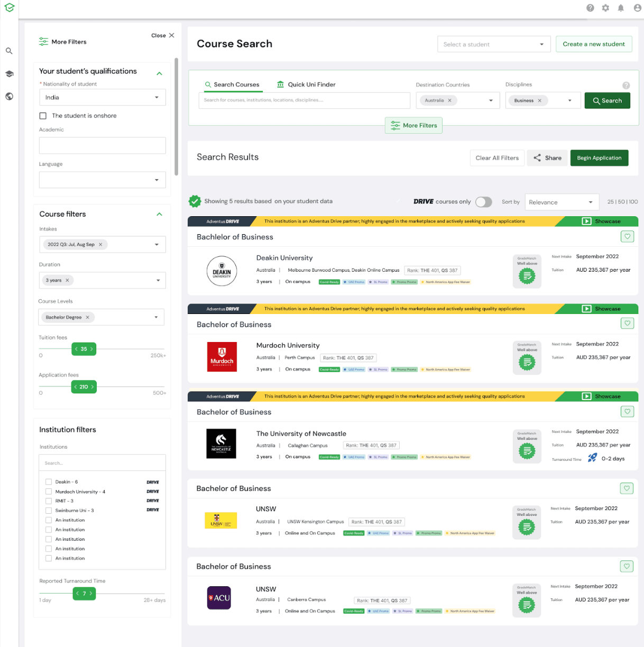Toggle DRIVE courses only switch
644x647 pixels.
point(484,202)
